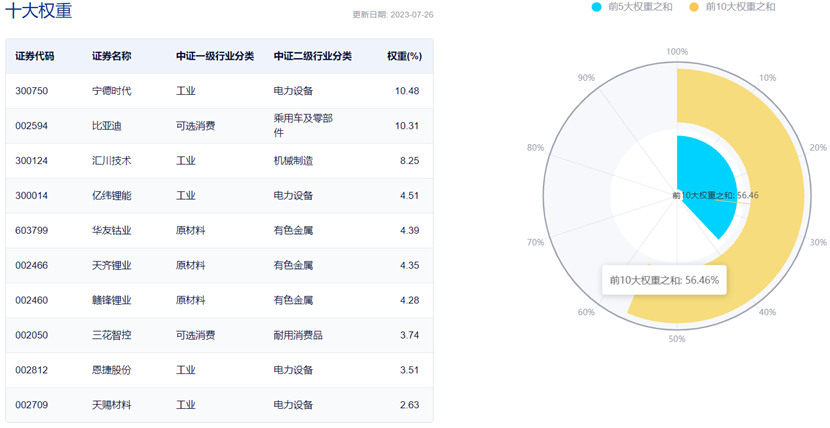This screenshot has height=428, width=830.
Task: Select stock name 恩捷股份
Action: (112, 370)
